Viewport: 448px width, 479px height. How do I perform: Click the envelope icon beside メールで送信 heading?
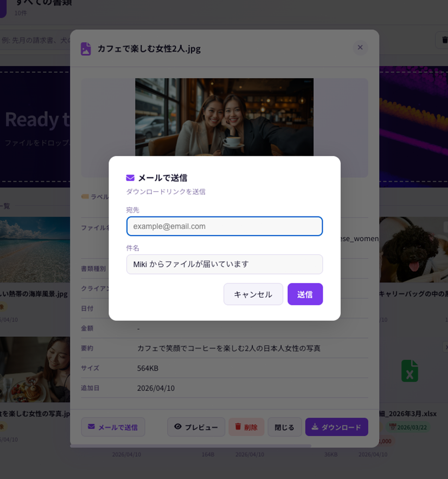coord(129,176)
